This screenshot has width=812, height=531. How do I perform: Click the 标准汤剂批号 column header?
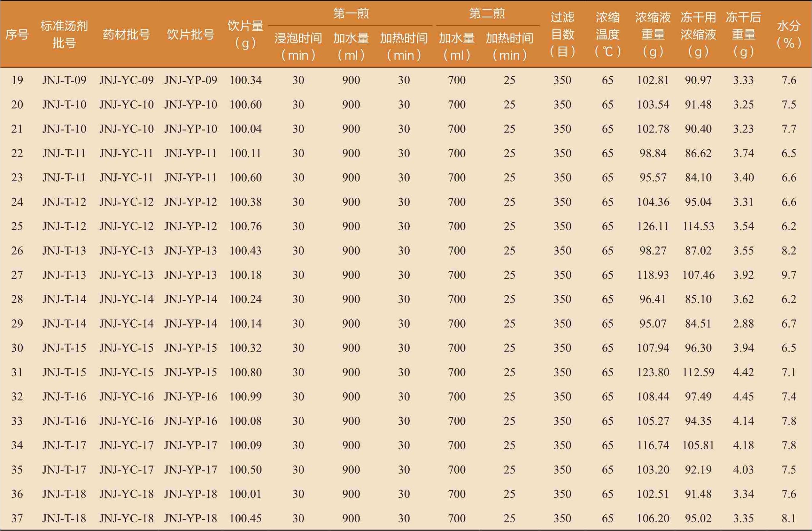64,34
